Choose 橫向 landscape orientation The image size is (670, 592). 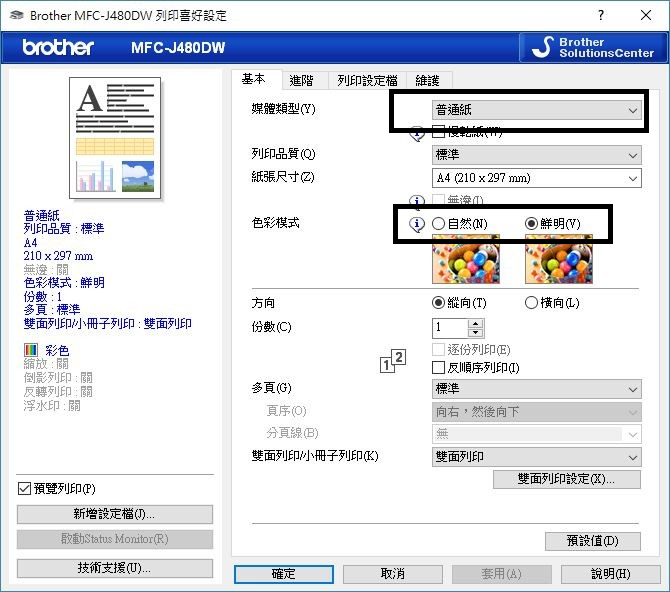(531, 303)
